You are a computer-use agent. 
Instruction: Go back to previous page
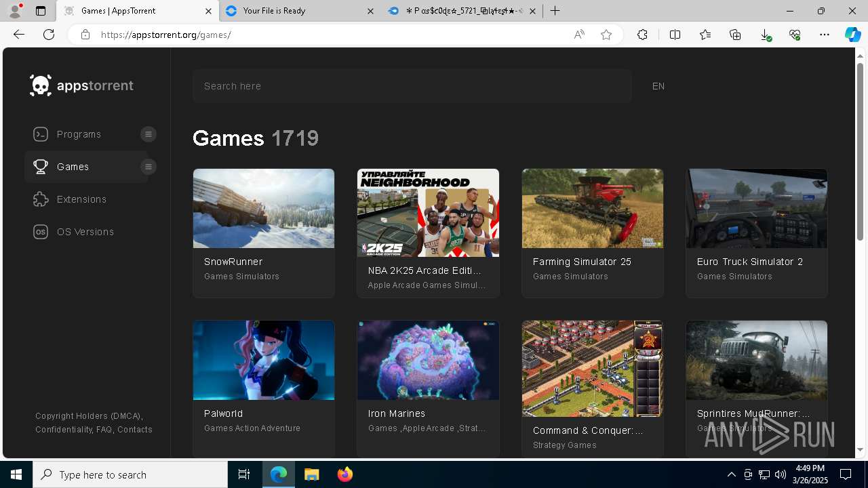(19, 35)
